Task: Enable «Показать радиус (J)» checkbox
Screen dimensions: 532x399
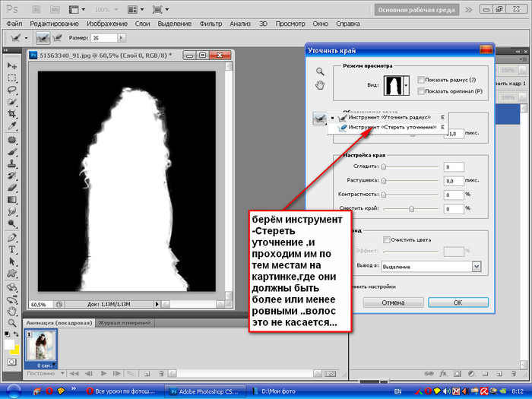Action: [x=421, y=80]
